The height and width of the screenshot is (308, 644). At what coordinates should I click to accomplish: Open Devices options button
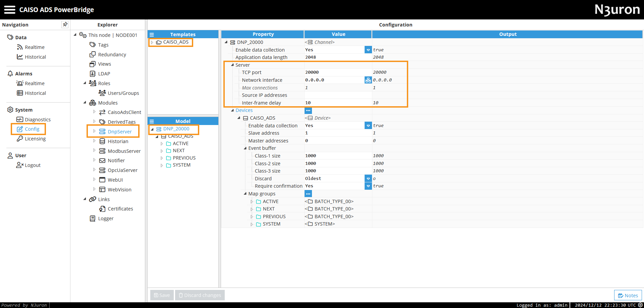[308, 111]
